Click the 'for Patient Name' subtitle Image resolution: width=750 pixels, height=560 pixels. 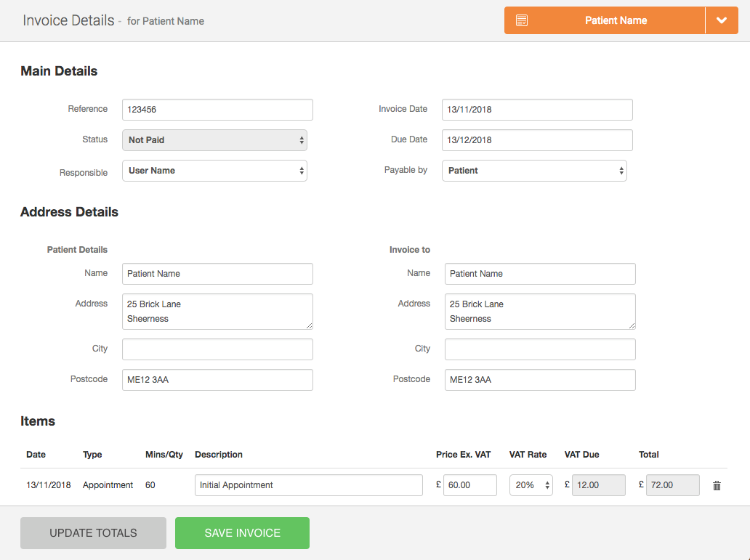pos(166,21)
